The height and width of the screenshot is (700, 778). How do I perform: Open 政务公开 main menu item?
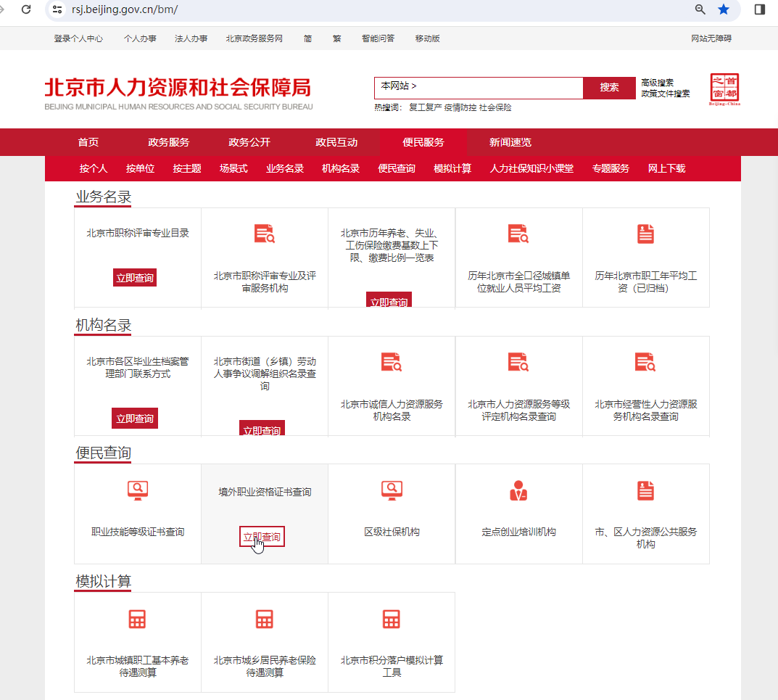click(249, 142)
